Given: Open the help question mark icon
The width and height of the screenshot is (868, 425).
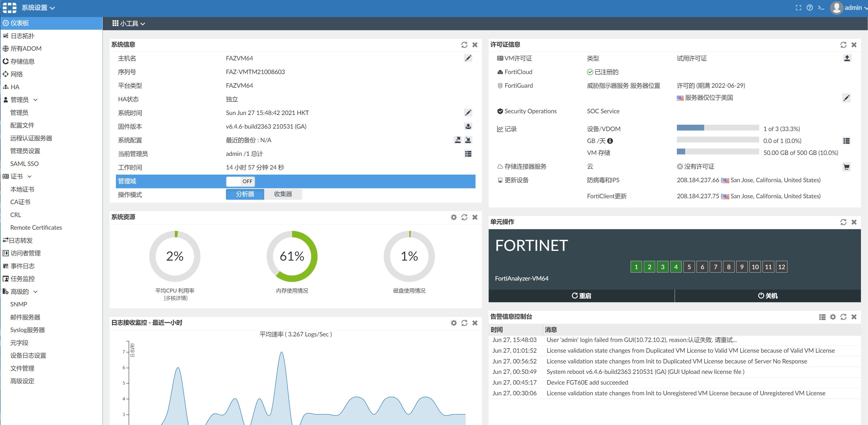Looking at the screenshot, I should pos(810,8).
